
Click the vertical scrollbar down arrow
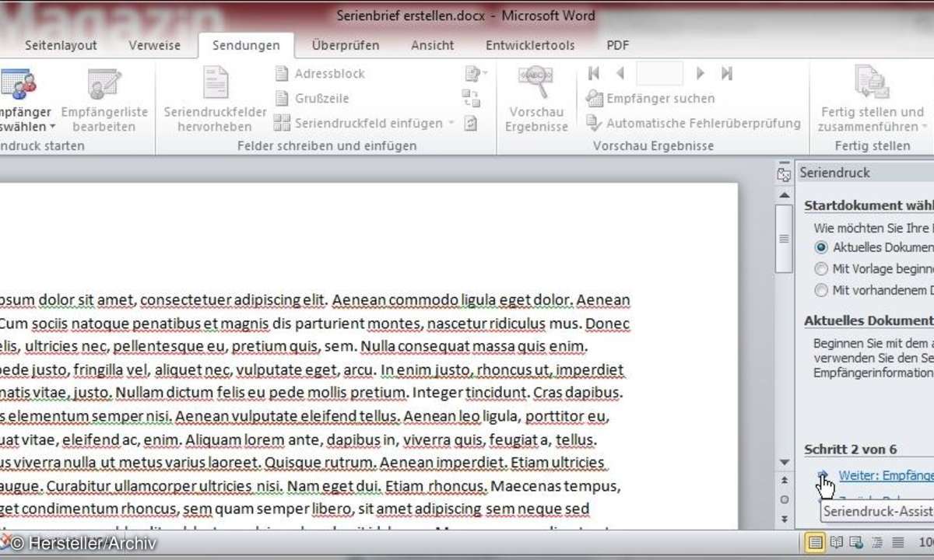(x=784, y=462)
